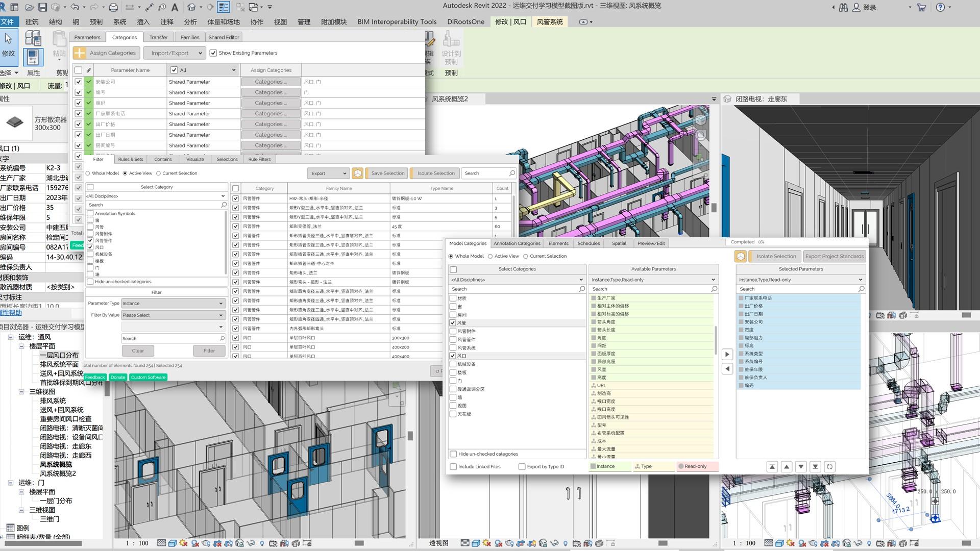Open the Import/Export dropdown
The height and width of the screenshot is (551, 980).
pos(174,53)
